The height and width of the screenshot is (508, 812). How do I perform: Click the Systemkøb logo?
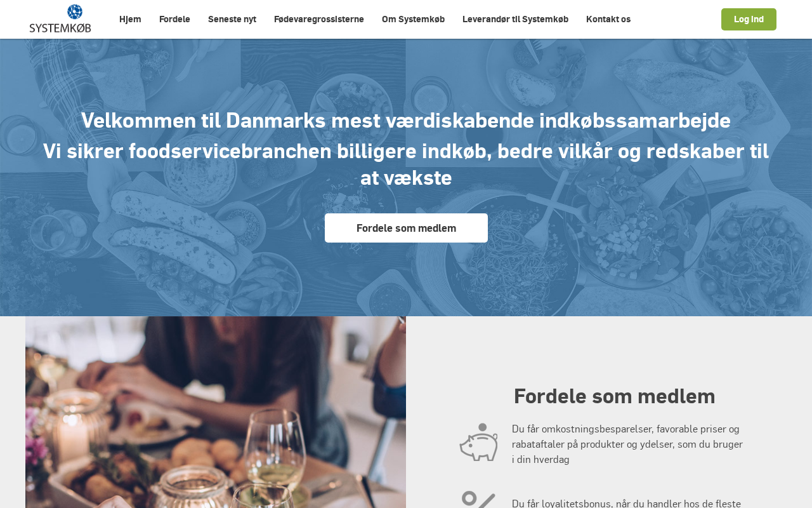point(60,18)
